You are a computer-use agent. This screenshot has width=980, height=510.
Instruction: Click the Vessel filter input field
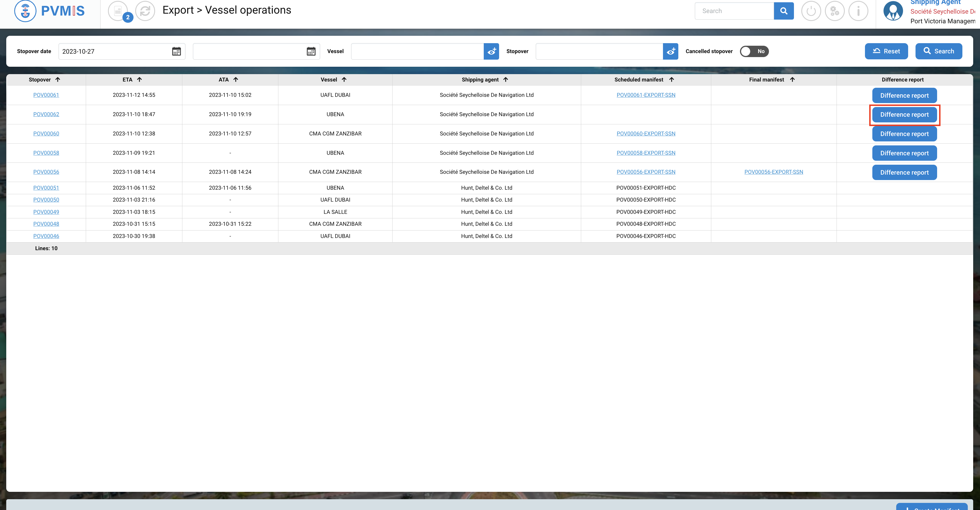(417, 51)
